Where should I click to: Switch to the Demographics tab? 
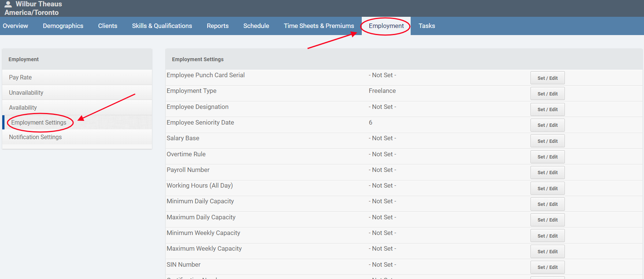click(63, 26)
